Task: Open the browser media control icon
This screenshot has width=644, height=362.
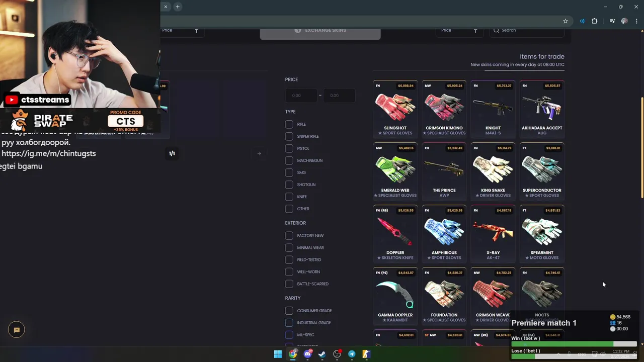Action: point(612,21)
